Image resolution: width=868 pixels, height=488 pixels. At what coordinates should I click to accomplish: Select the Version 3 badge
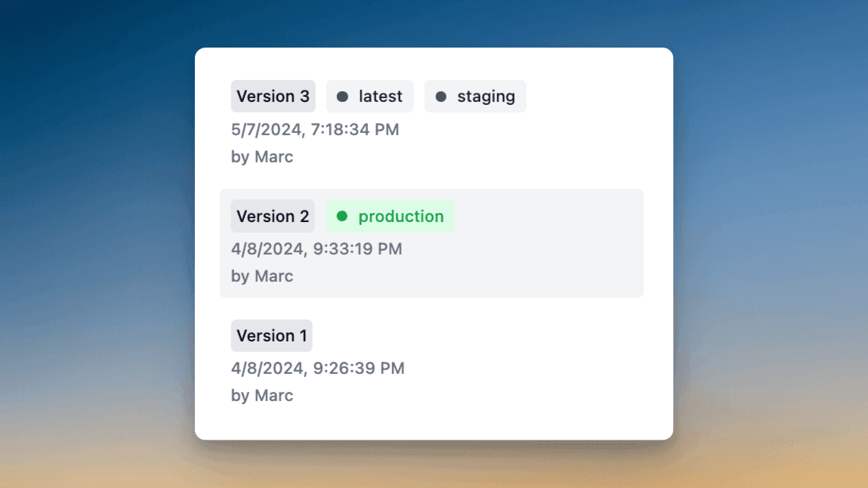click(273, 96)
